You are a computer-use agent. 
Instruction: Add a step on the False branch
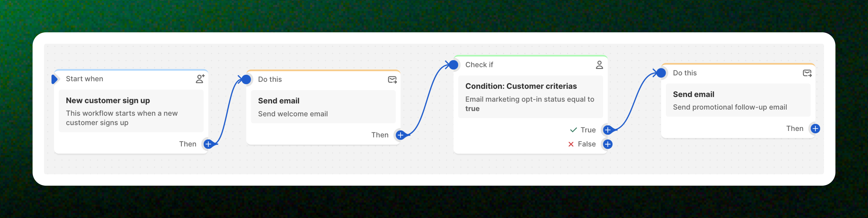click(x=607, y=144)
